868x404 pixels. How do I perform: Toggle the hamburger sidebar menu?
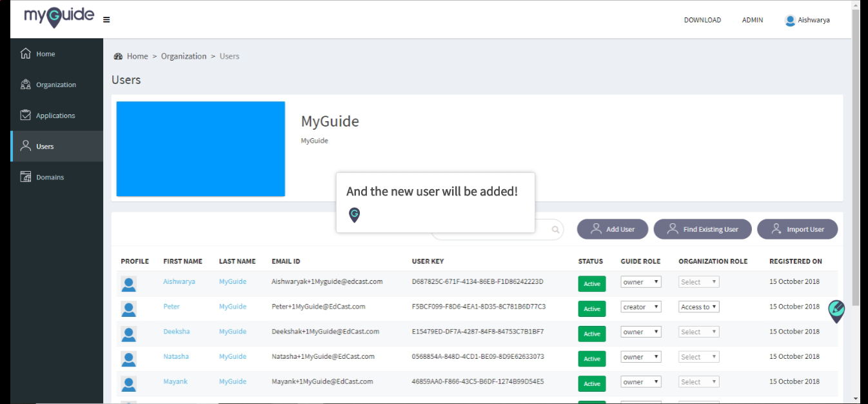point(106,20)
